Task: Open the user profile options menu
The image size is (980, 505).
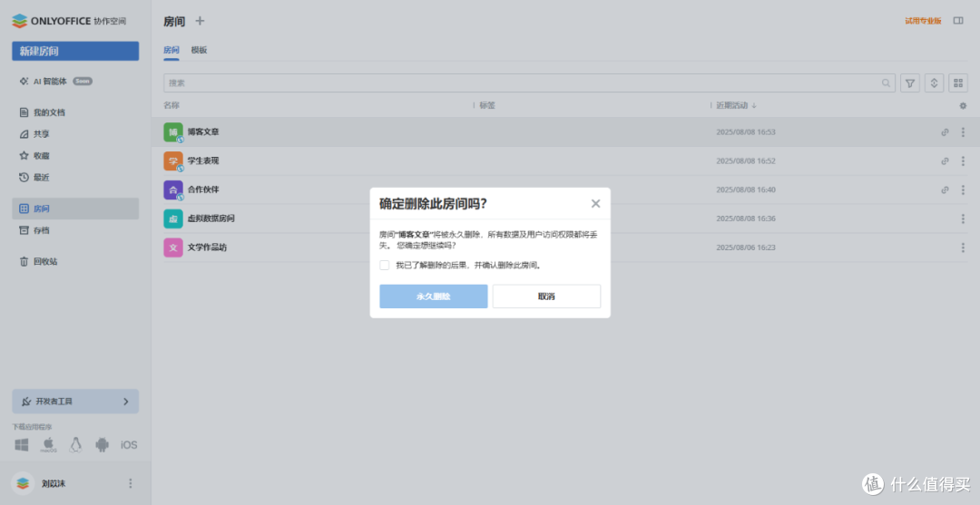Action: [130, 483]
